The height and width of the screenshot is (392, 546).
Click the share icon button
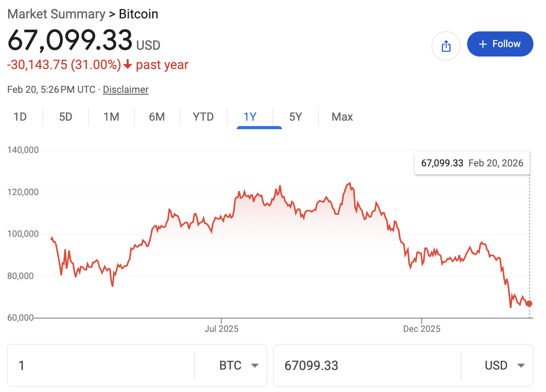coord(446,46)
